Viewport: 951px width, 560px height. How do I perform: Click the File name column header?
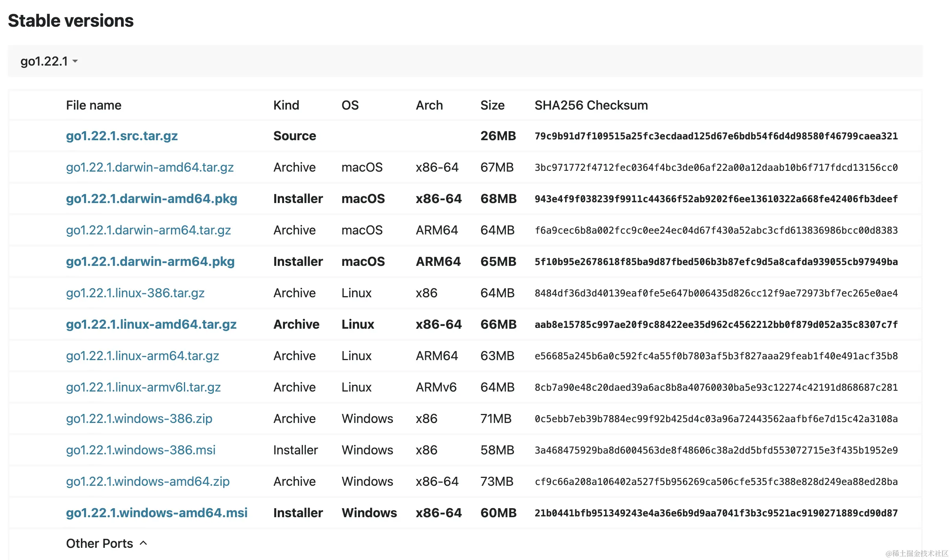tap(93, 105)
